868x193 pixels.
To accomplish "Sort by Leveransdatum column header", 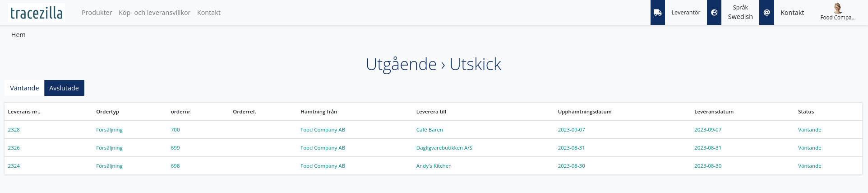I will 714,112.
